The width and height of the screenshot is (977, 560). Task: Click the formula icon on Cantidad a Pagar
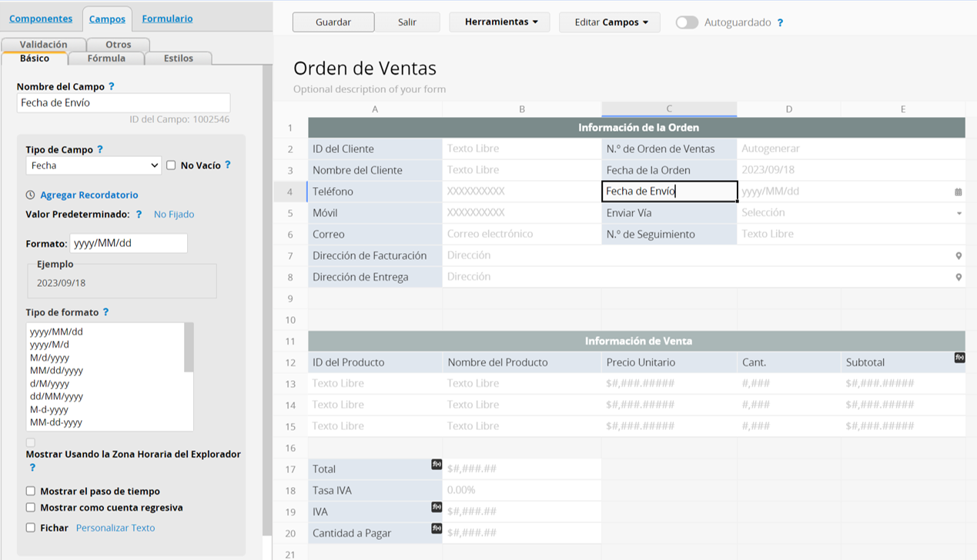436,527
